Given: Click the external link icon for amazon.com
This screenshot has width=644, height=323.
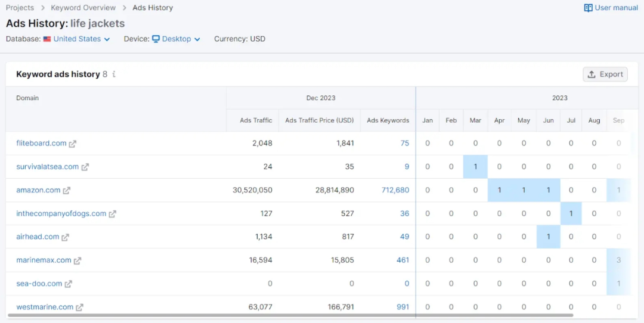Looking at the screenshot, I should coord(67,191).
